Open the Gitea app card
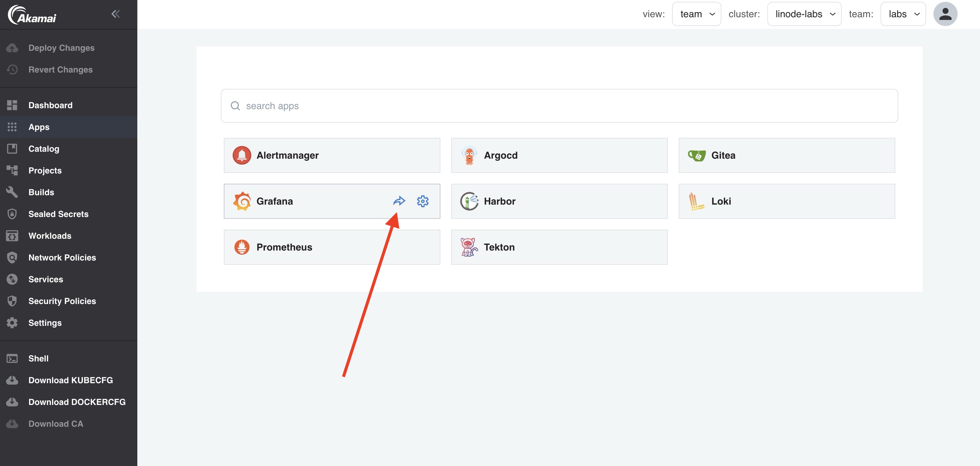Viewport: 980px width, 466px height. [787, 155]
